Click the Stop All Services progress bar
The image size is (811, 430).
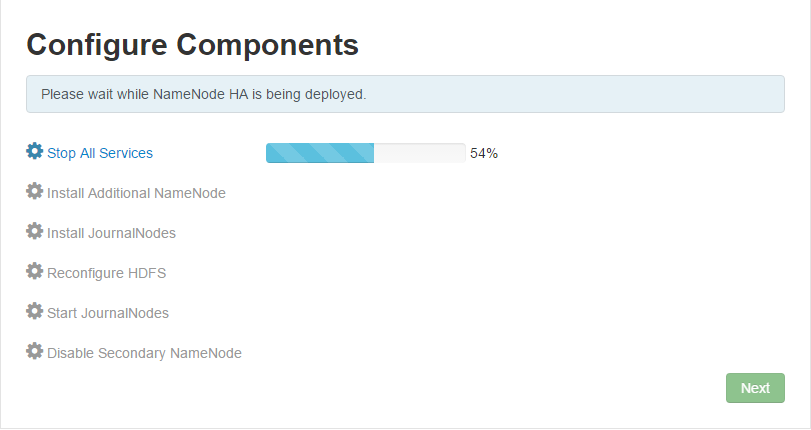[365, 153]
